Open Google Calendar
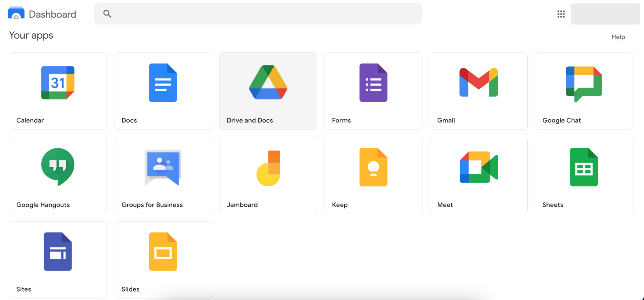 point(58,91)
